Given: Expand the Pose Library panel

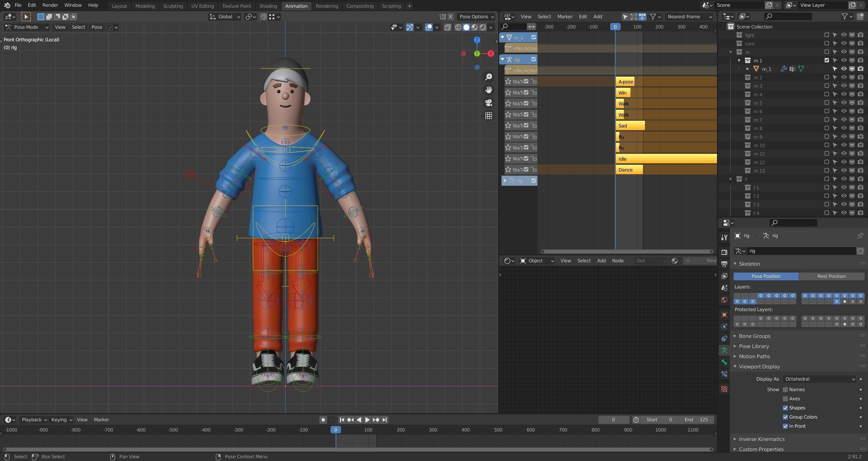Looking at the screenshot, I should tap(754, 346).
